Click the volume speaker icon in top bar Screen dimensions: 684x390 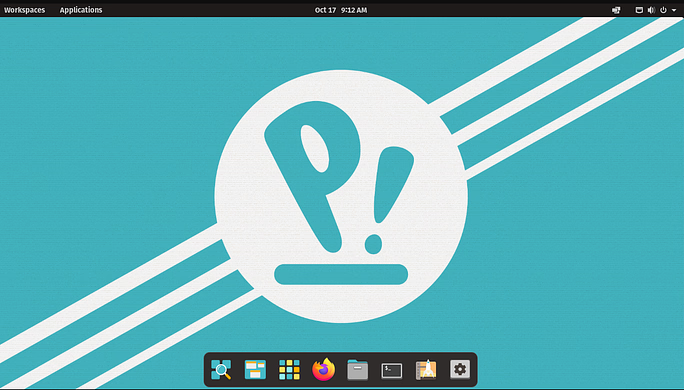651,10
